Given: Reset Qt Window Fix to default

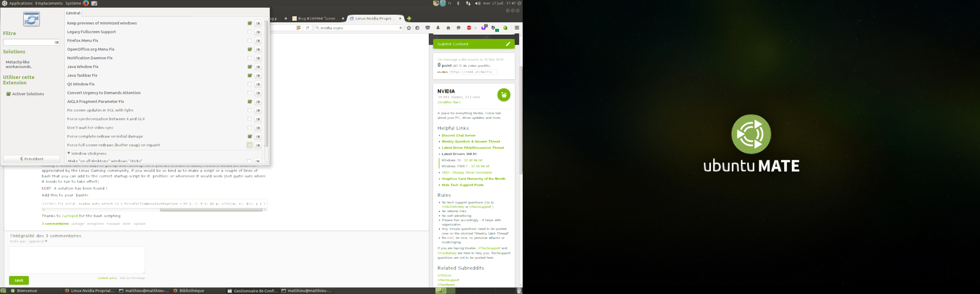Looking at the screenshot, I should (x=258, y=84).
